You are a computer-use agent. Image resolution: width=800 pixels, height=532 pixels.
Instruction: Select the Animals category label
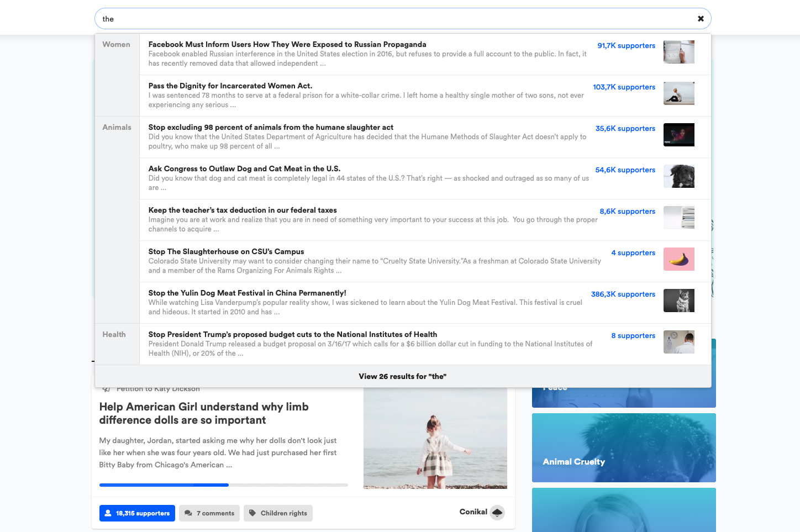pyautogui.click(x=117, y=127)
